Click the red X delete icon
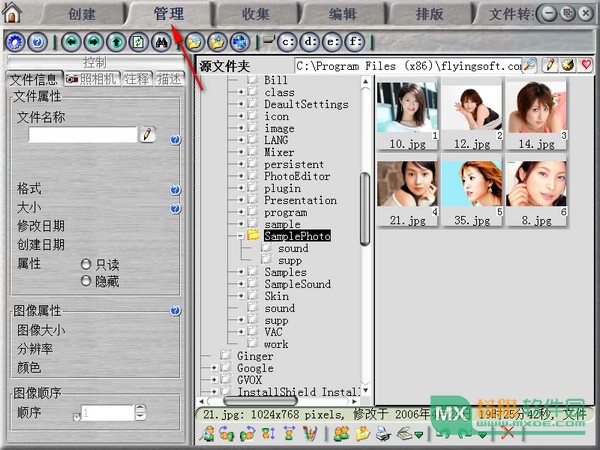 (x=509, y=433)
